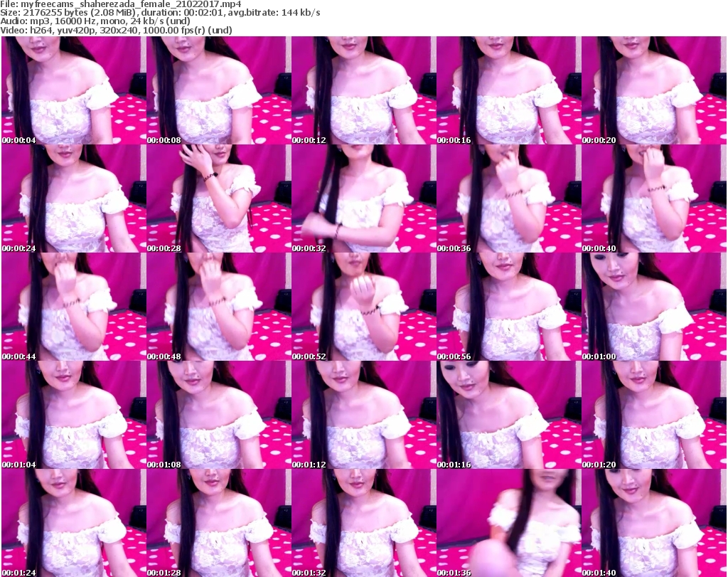Image resolution: width=728 pixels, height=577 pixels.
Task: Select the thumbnail stamped 00:00:08
Action: coord(219,90)
